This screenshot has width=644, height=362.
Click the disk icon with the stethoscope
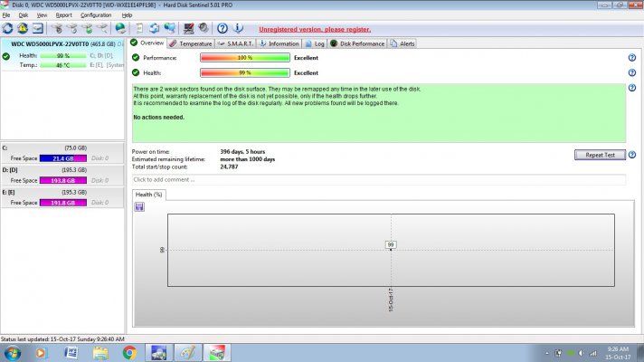pos(57,28)
